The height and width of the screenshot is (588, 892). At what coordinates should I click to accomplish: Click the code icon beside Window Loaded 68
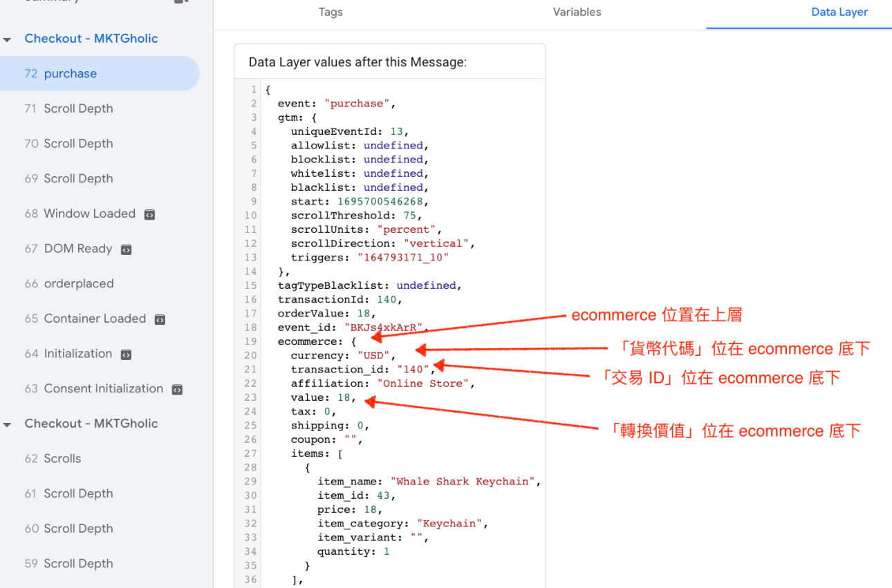click(x=149, y=214)
